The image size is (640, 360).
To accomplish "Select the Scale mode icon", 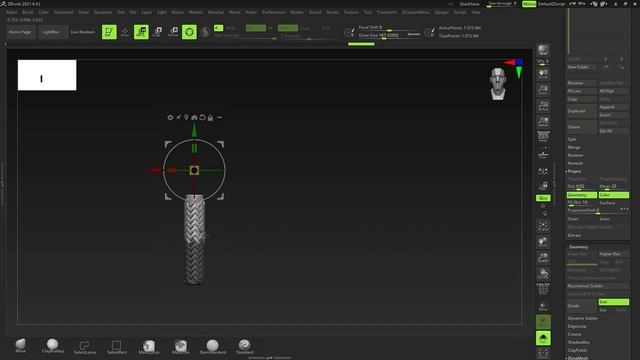I will tap(157, 32).
